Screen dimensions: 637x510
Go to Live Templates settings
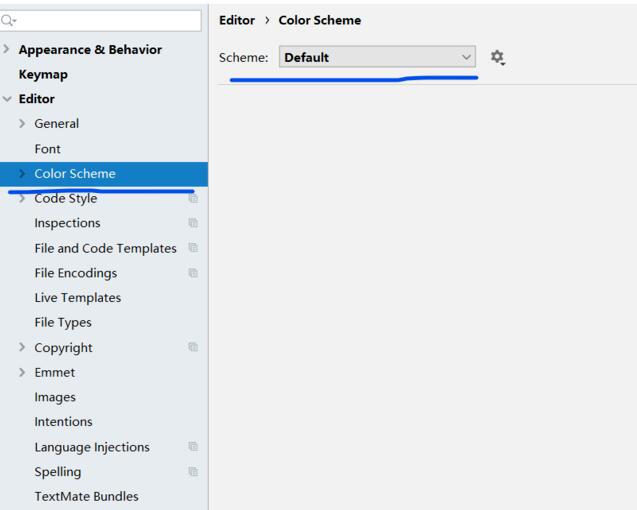click(x=78, y=297)
